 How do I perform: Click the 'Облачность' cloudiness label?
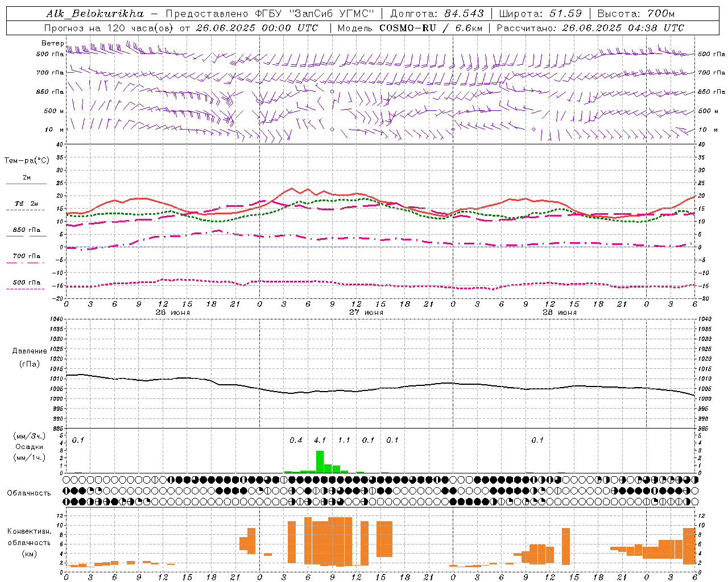[29, 493]
